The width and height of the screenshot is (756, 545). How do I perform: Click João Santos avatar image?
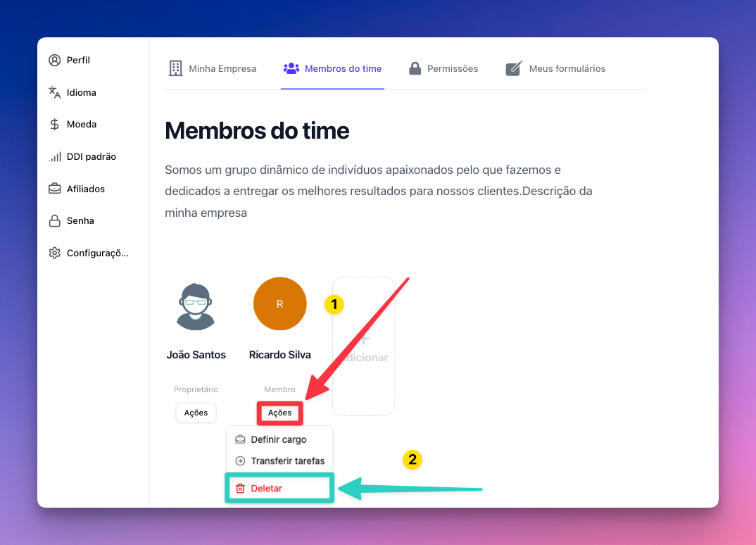(195, 306)
